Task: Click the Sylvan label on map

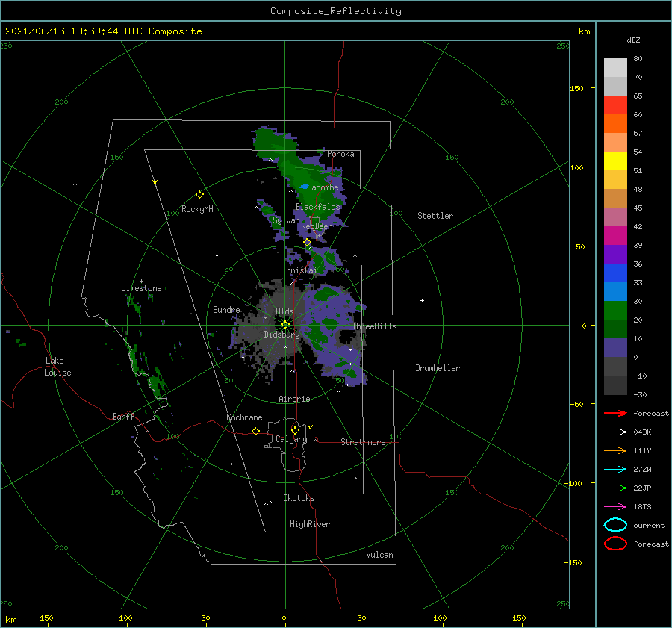Action: [x=286, y=220]
